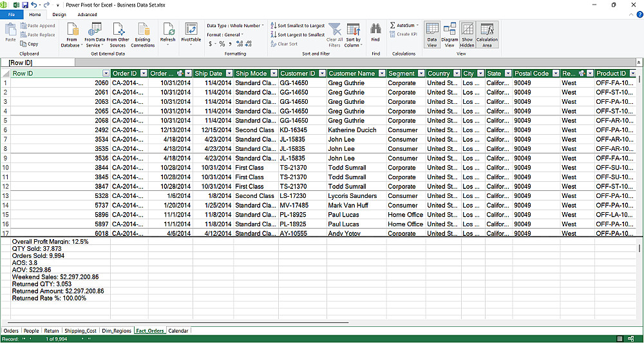The height and width of the screenshot is (343, 644).
Task: Select row header number 10
Action: click(5, 168)
